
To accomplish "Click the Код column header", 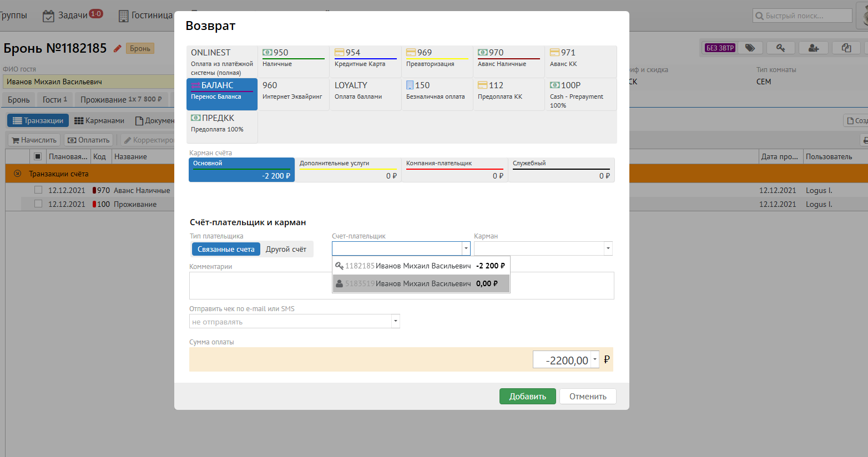I will coord(100,156).
